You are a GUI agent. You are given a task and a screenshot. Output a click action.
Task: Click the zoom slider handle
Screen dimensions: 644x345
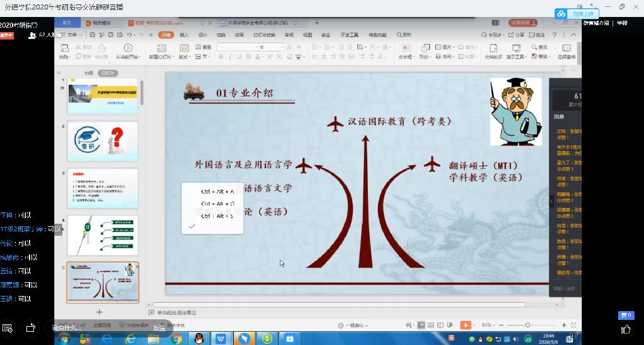(527, 325)
